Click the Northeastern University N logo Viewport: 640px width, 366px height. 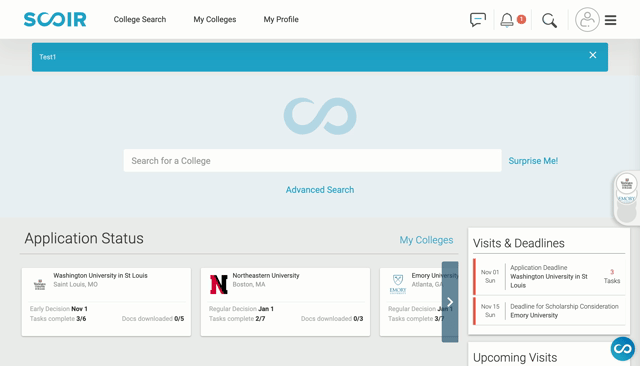pyautogui.click(x=218, y=284)
